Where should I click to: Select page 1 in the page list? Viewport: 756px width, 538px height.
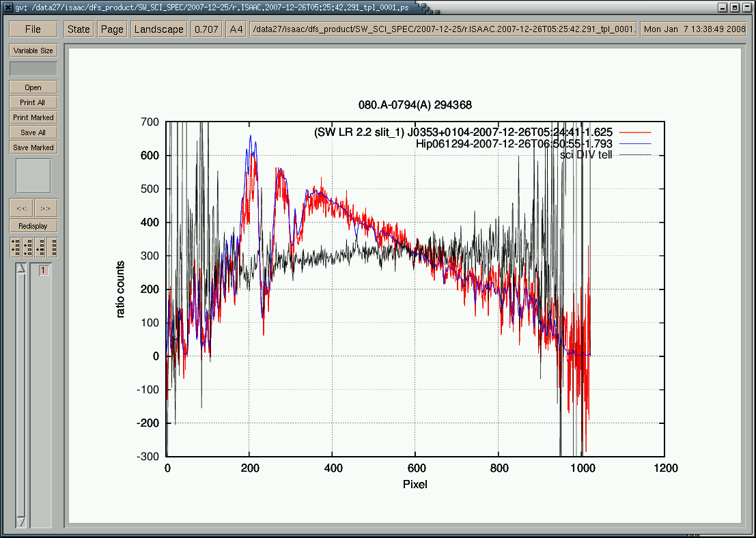tap(44, 271)
